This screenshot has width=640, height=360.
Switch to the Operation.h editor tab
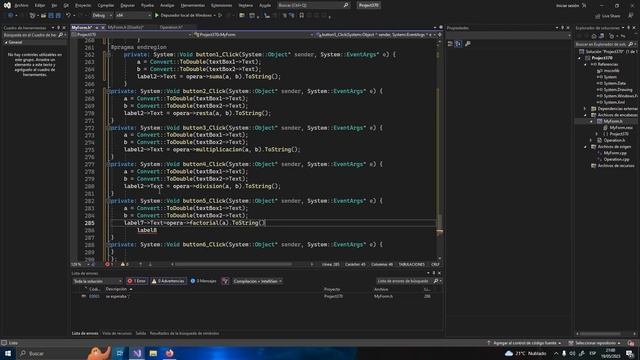pos(171,27)
